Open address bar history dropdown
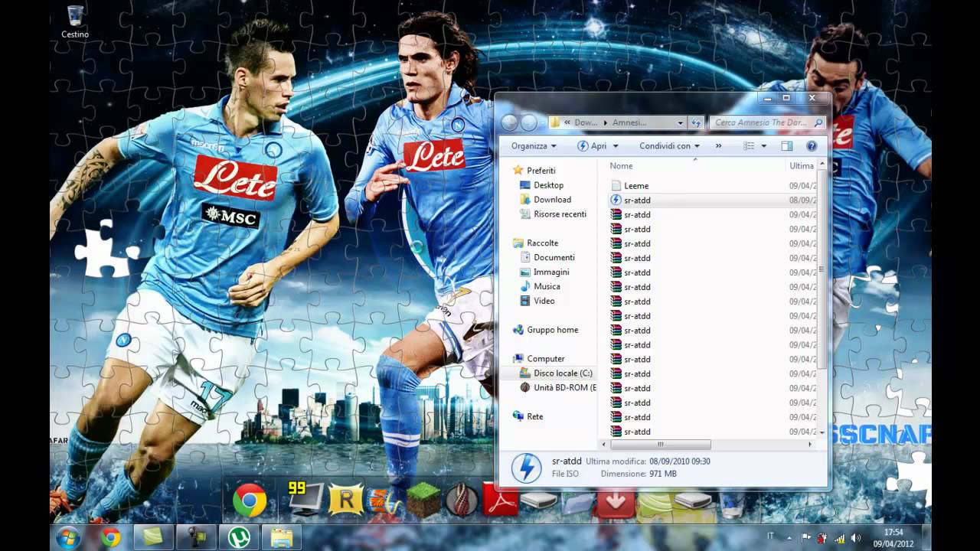Viewport: 980px width, 551px height. click(680, 122)
